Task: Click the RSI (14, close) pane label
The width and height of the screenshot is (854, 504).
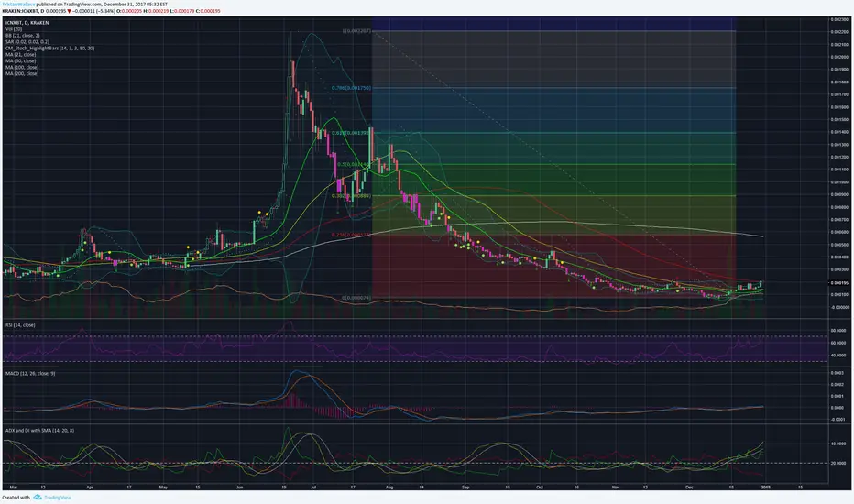Action: (20, 325)
